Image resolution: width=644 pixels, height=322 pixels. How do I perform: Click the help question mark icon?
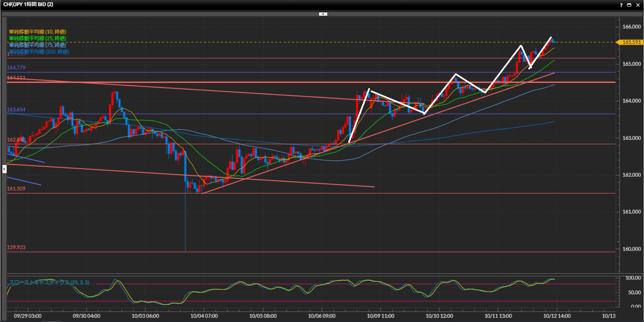click(x=621, y=5)
